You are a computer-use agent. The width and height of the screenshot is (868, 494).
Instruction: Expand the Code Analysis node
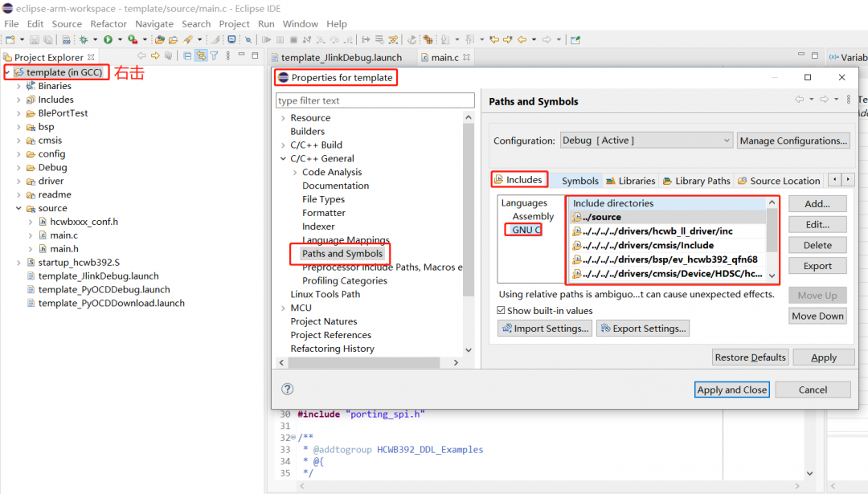click(295, 173)
